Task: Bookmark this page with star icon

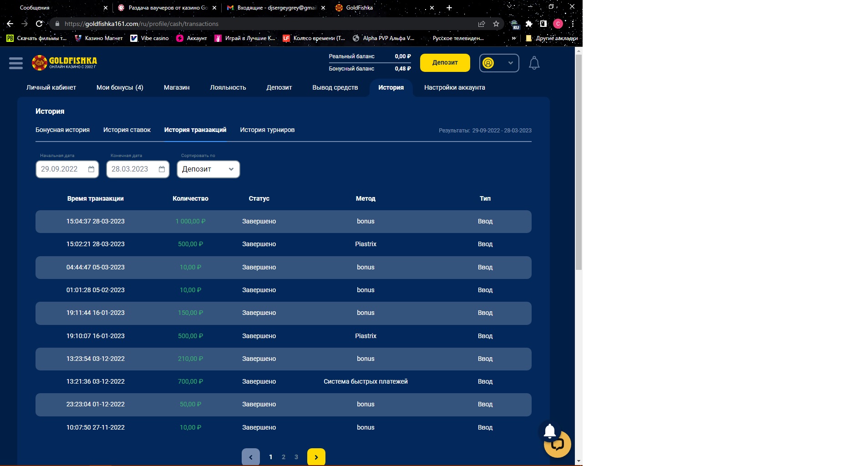Action: 496,24
